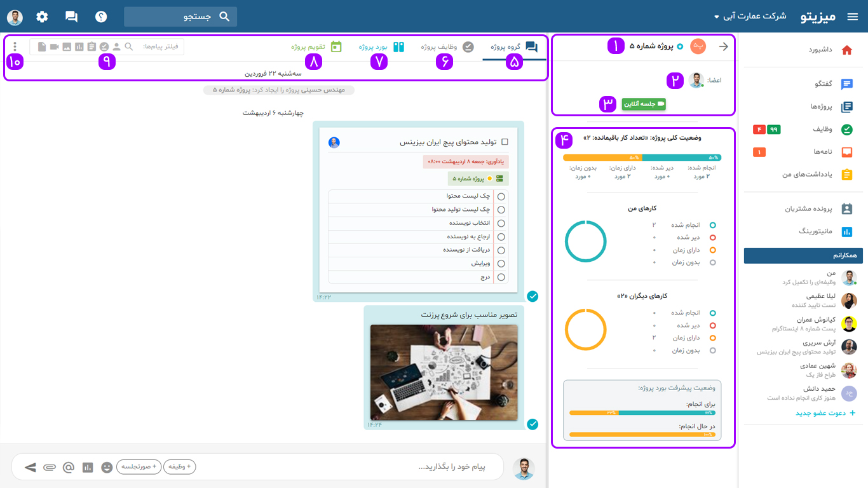This screenshot has height=488, width=868.
Task: Check the دریافت از نویسنده item
Action: coord(501,250)
